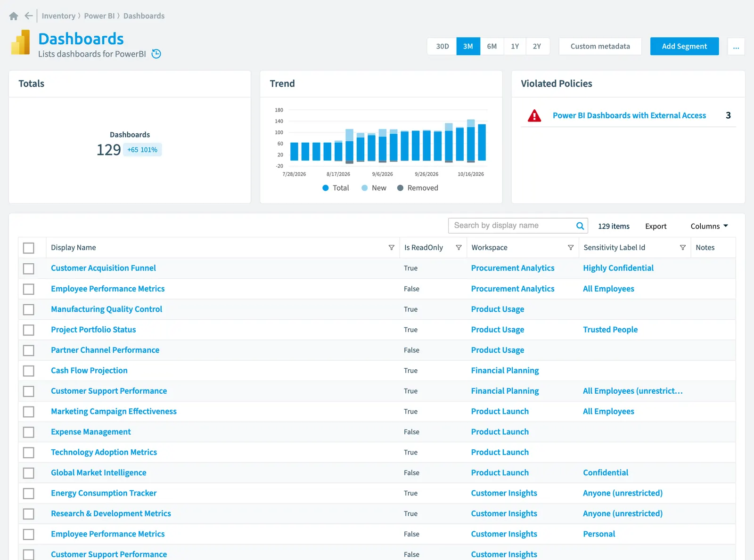The height and width of the screenshot is (560, 754).
Task: Open Power BI Dashboards with External Access policy
Action: tap(629, 115)
